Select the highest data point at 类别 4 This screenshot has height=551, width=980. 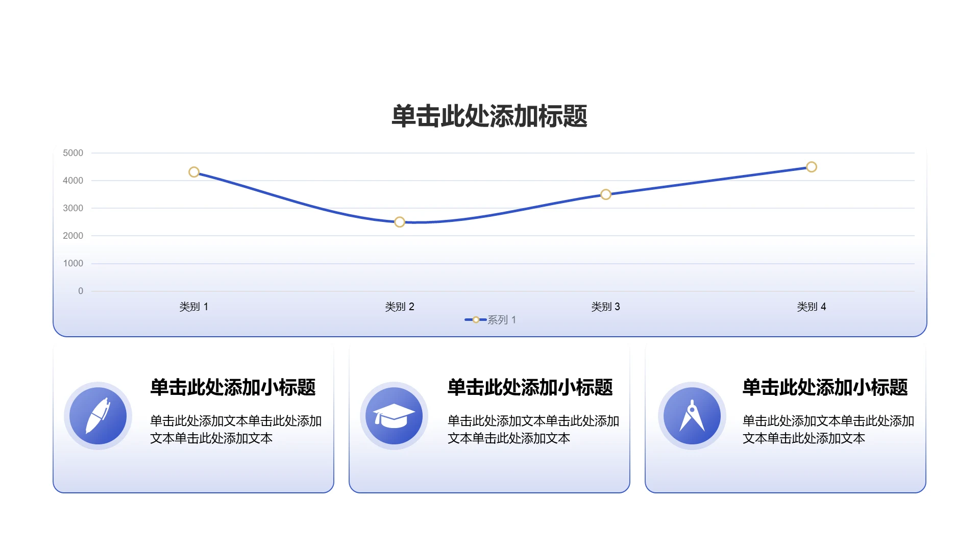(812, 166)
